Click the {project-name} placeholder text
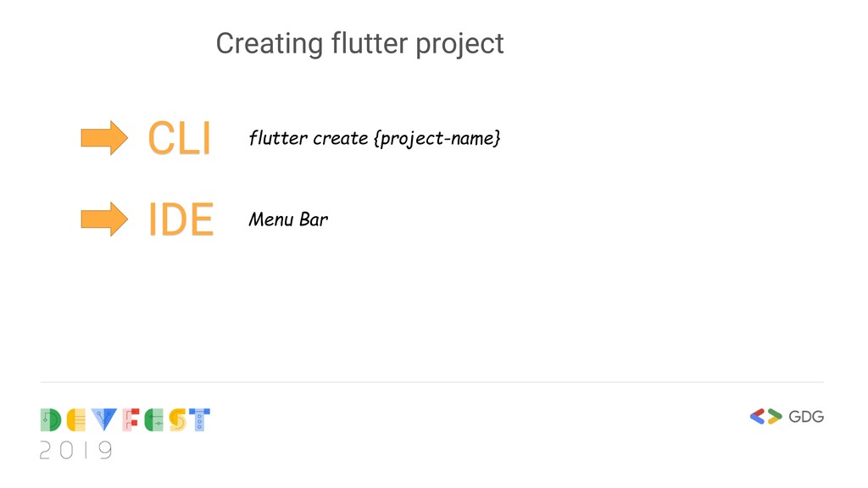This screenshot has width=868, height=488. (x=437, y=138)
